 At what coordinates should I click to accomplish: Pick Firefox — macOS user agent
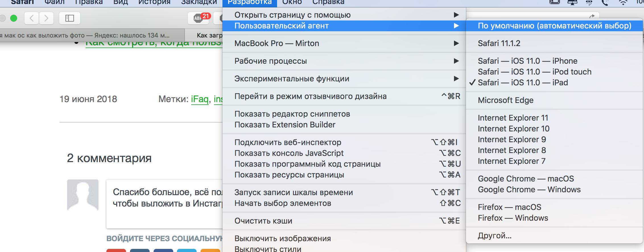point(554,207)
